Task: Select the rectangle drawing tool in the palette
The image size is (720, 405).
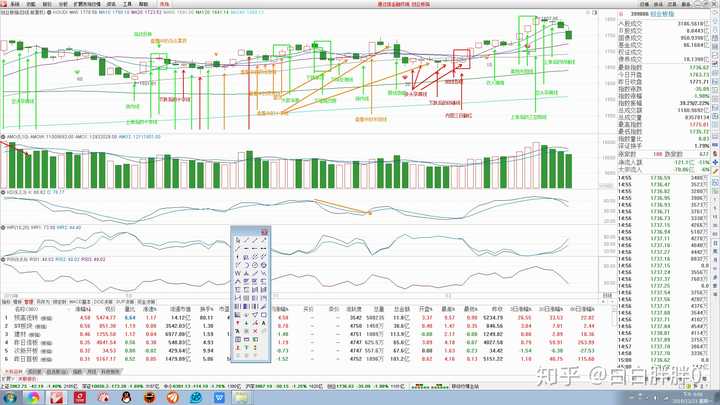Action: pos(264,315)
